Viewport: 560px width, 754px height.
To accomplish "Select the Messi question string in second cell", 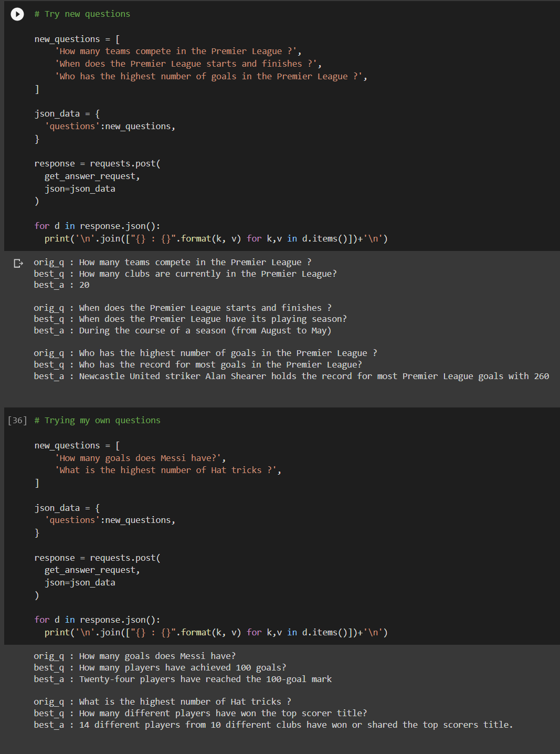I will click(x=140, y=457).
